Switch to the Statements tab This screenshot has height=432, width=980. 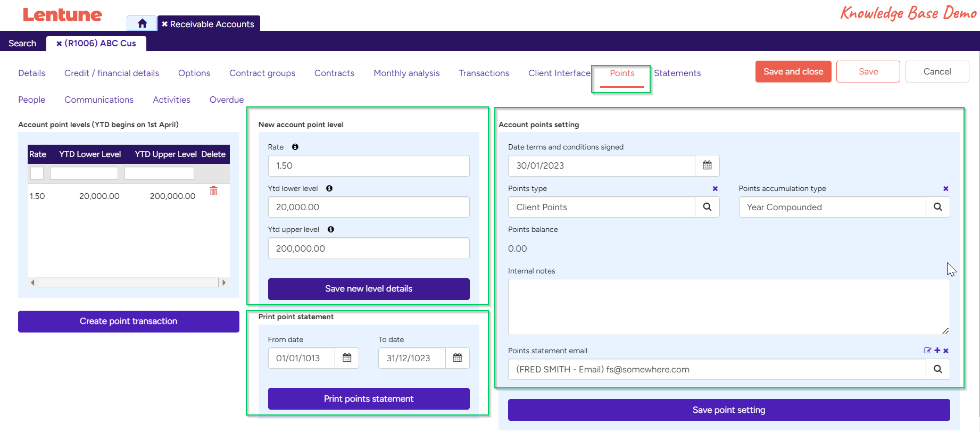tap(677, 73)
